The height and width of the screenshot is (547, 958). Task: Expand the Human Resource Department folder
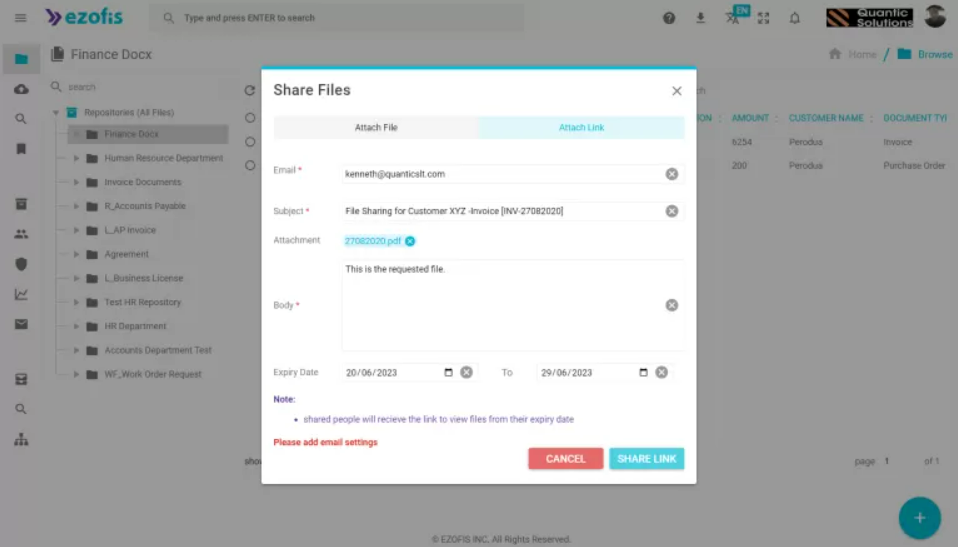click(76, 158)
